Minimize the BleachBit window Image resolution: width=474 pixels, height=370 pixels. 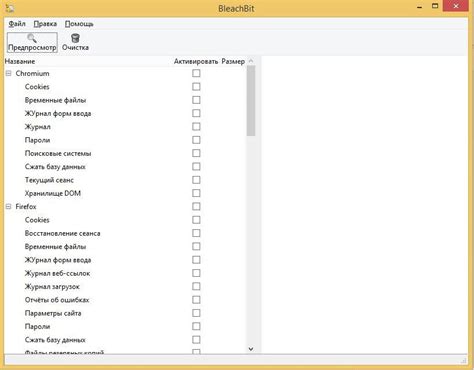(x=420, y=7)
